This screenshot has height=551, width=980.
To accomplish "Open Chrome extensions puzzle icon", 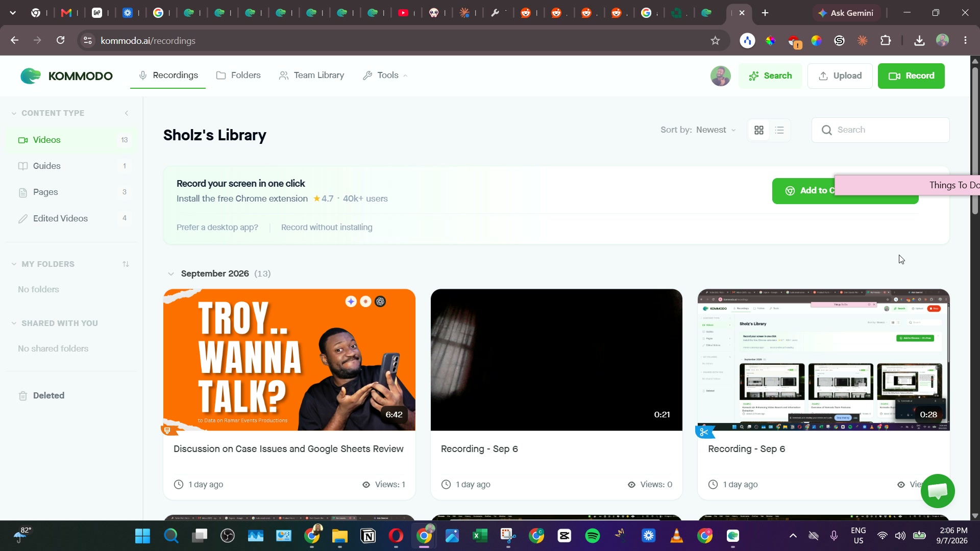I will (886, 41).
